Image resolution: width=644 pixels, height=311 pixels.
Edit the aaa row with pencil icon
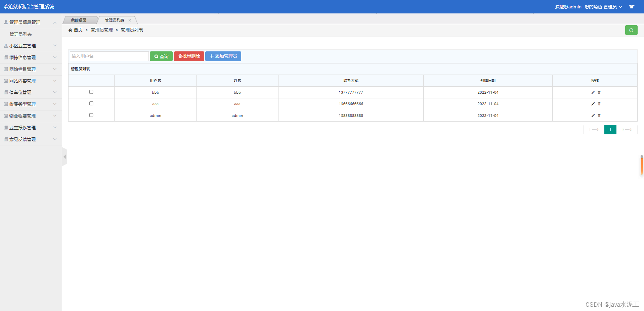tap(593, 104)
